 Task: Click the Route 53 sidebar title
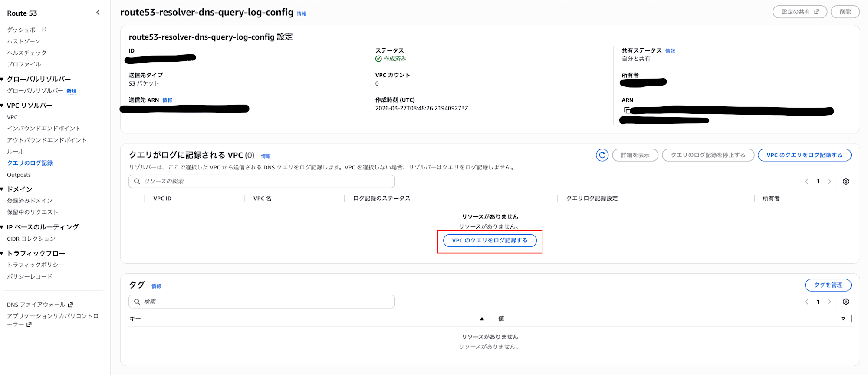coord(22,13)
